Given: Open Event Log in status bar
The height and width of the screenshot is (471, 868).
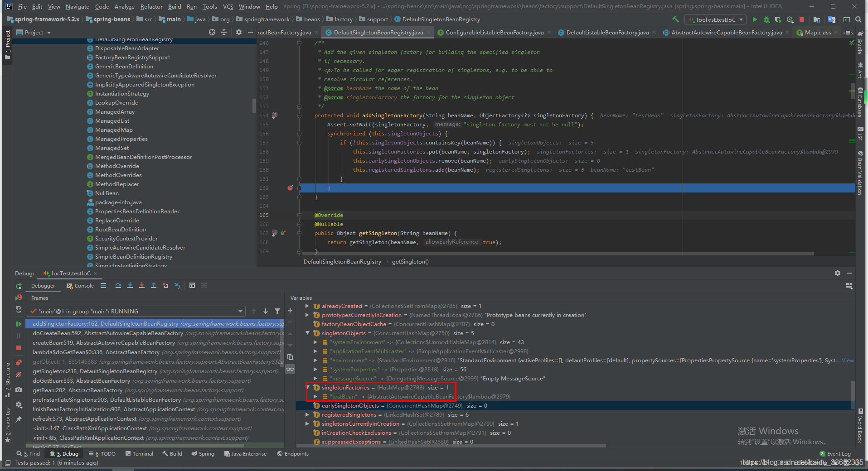Looking at the screenshot, I should click(x=835, y=453).
